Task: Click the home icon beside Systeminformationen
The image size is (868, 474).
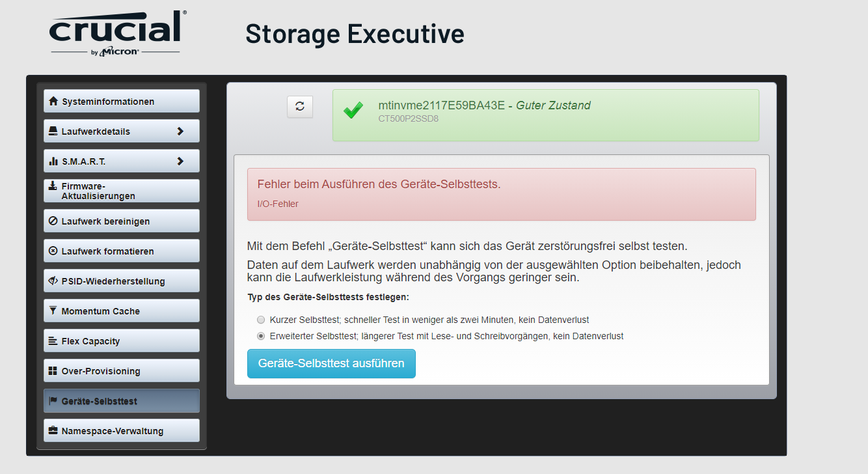Action: pyautogui.click(x=53, y=101)
